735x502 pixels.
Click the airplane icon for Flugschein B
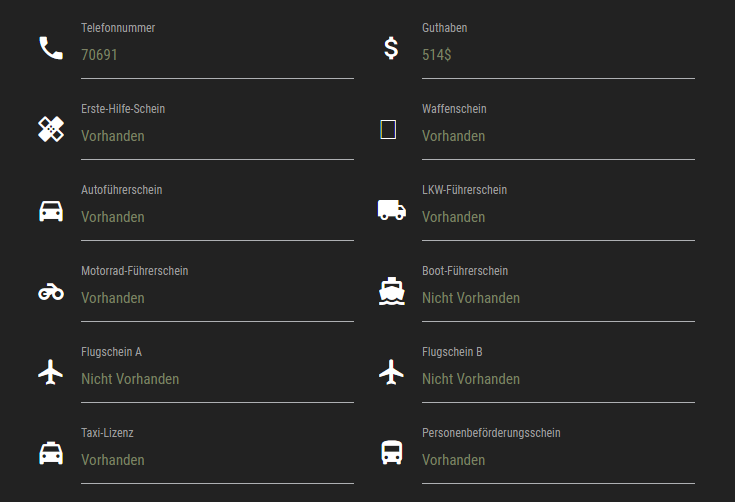coord(392,372)
